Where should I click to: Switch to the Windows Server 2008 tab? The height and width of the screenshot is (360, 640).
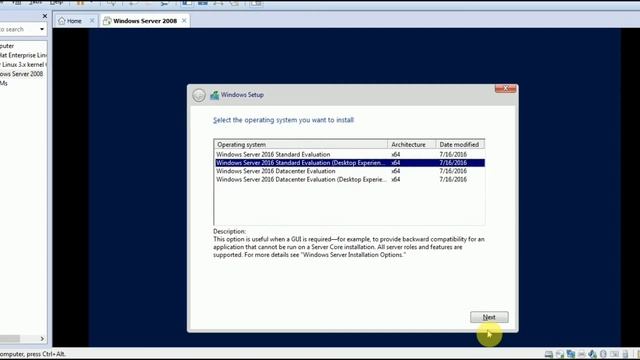point(145,21)
